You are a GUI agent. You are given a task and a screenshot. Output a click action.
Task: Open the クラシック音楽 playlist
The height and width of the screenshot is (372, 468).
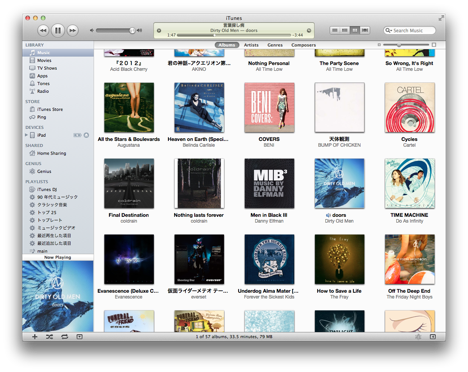pyautogui.click(x=58, y=205)
